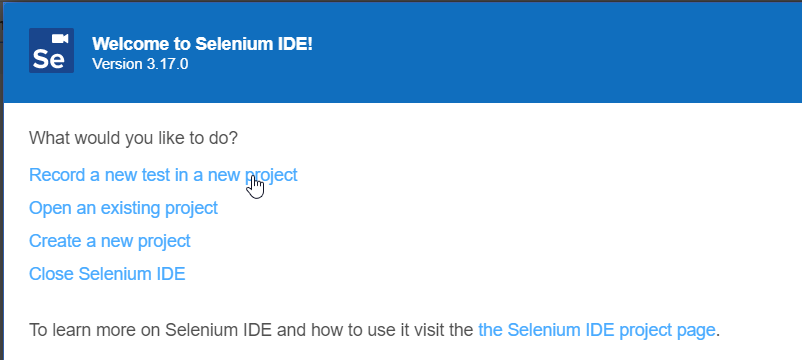Click the video camera glyph in the logo
This screenshot has height=360, width=802.
(60, 39)
